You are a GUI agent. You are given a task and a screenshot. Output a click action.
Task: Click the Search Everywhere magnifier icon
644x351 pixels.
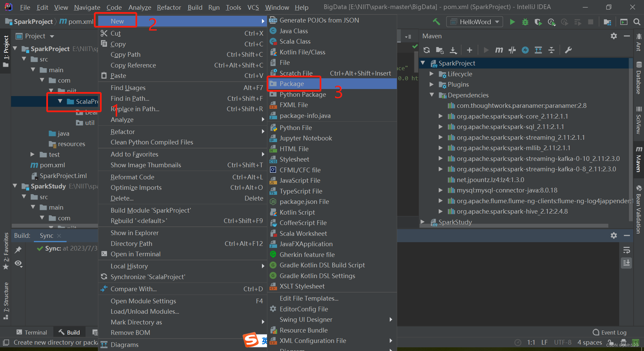(637, 22)
